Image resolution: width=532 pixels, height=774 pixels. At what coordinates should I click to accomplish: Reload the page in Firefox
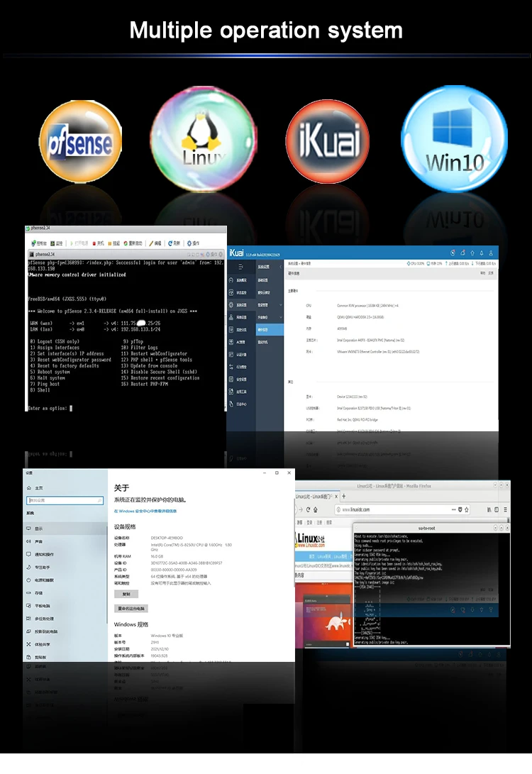[308, 509]
